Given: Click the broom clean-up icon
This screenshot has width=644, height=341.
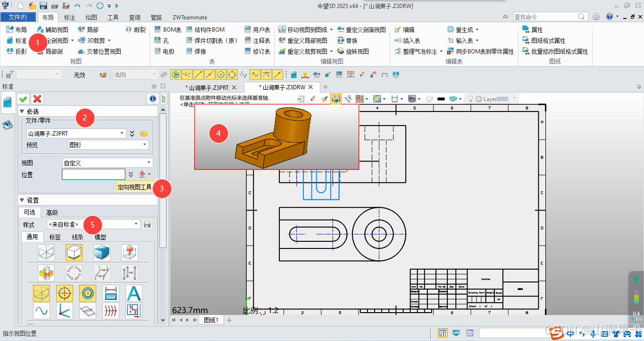Looking at the screenshot, I should pos(324,99).
